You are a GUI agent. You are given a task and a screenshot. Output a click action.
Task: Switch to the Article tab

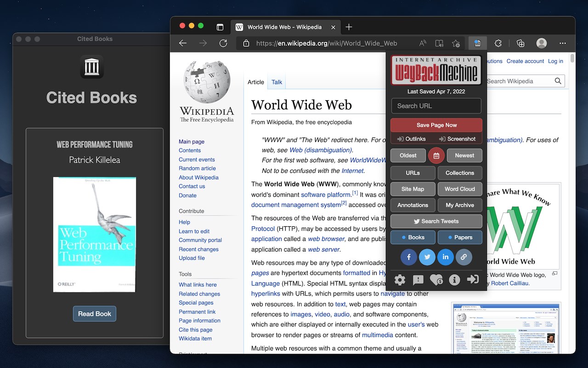[256, 82]
